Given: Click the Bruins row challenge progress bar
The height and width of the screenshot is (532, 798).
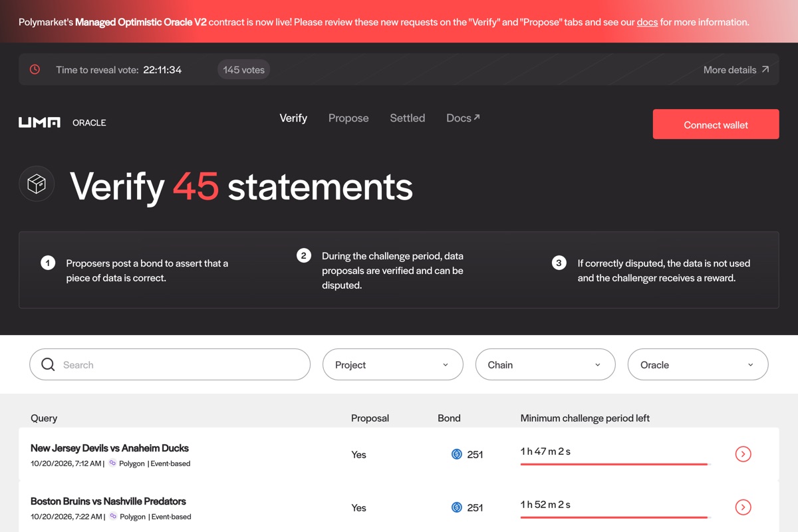Looking at the screenshot, I should (x=615, y=517).
